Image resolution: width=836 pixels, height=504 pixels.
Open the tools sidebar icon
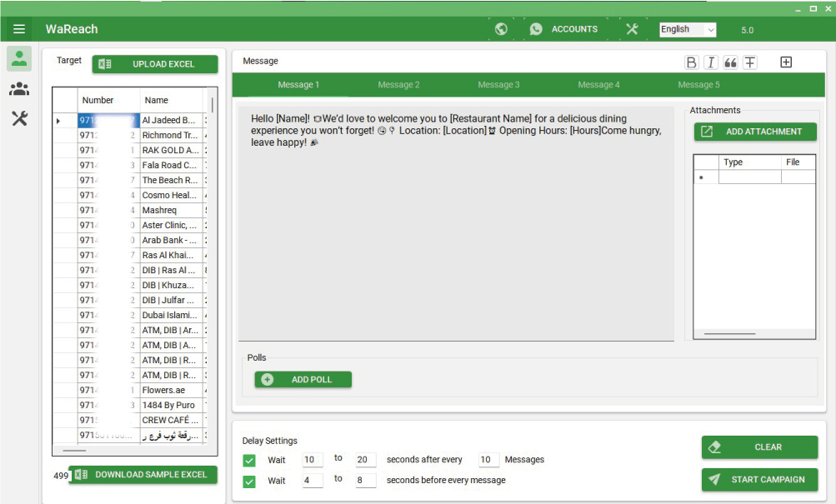pyautogui.click(x=20, y=118)
